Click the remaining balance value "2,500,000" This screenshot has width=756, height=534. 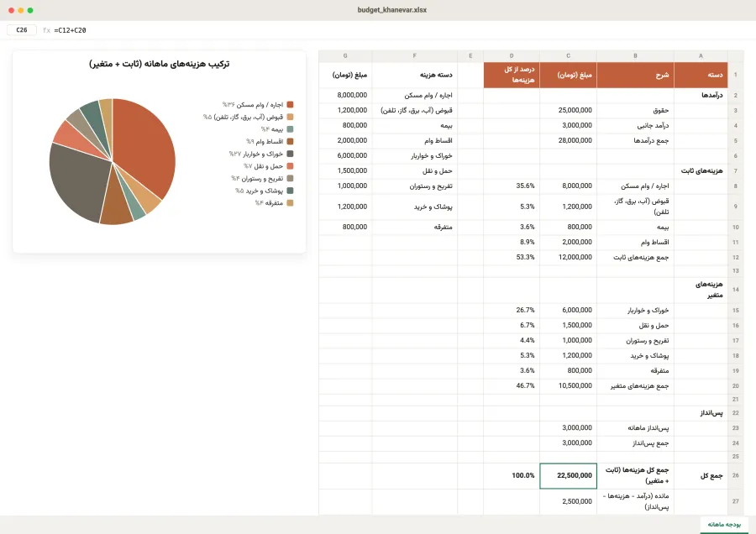568,502
